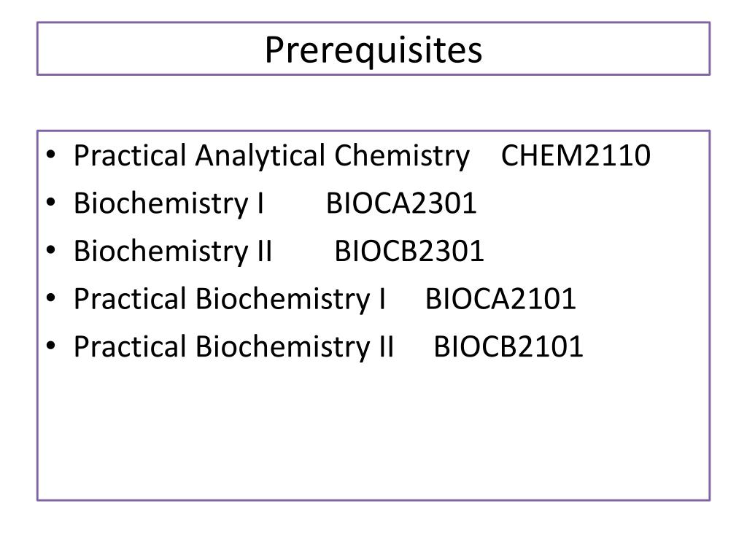Click the BIOCA2101 course code
The width and height of the screenshot is (747, 560).
[x=500, y=299]
